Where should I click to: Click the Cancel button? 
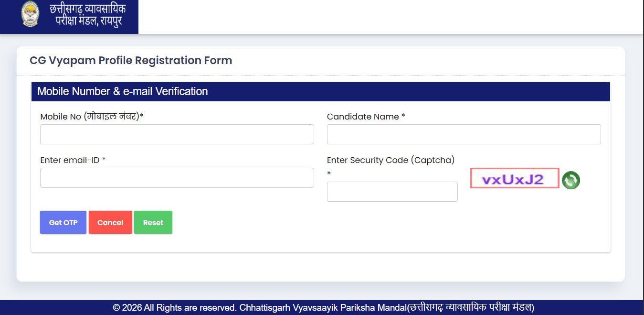click(110, 222)
